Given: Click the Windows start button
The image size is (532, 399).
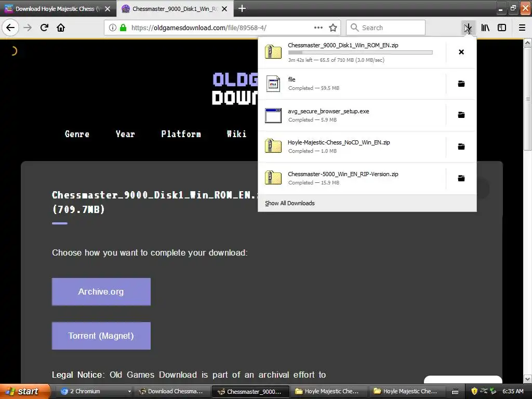Looking at the screenshot, I should (25, 391).
